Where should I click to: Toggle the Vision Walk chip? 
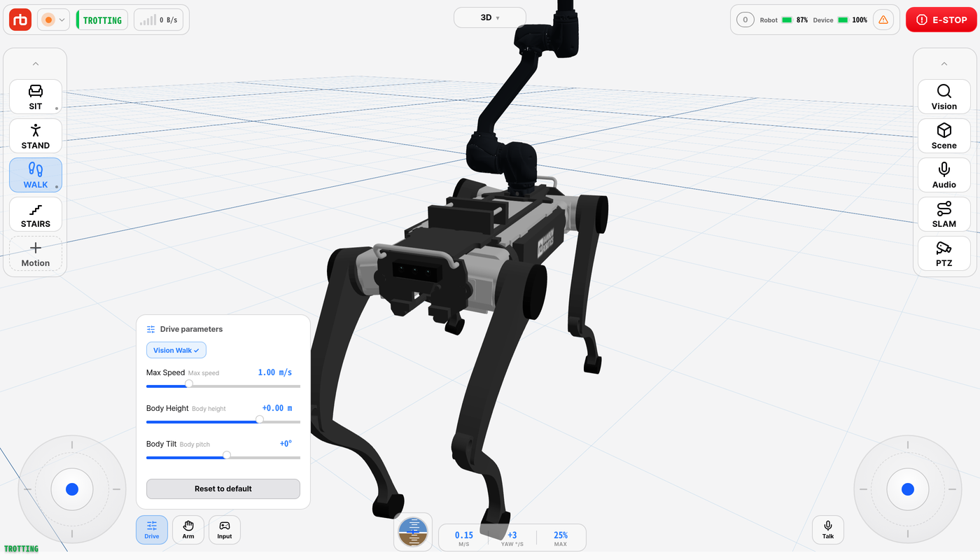176,350
